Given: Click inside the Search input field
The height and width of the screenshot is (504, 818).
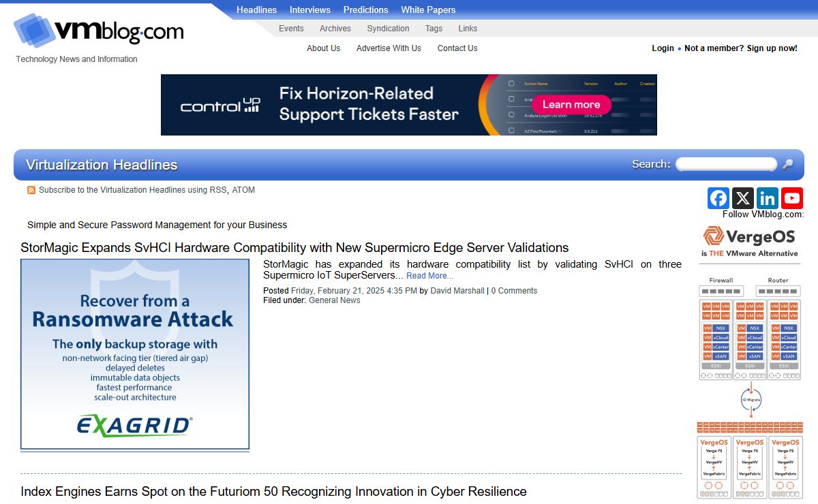Looking at the screenshot, I should pyautogui.click(x=726, y=164).
